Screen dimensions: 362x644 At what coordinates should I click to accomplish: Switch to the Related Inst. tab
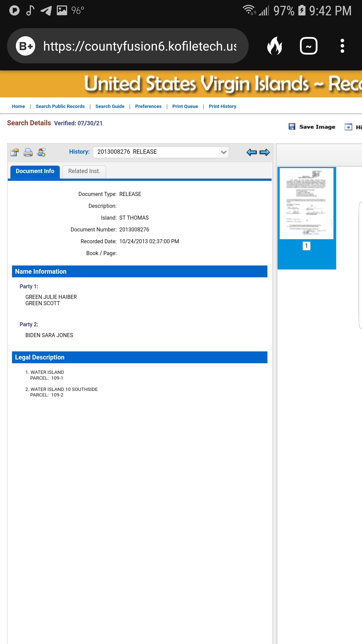[x=84, y=171]
